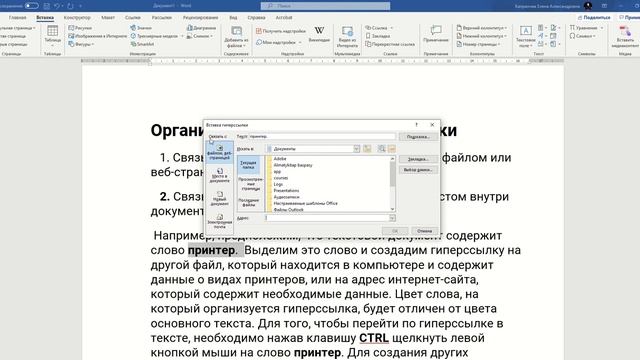The image size is (640, 360).
Task: Click Добавить из файлов button
Action: (x=236, y=37)
